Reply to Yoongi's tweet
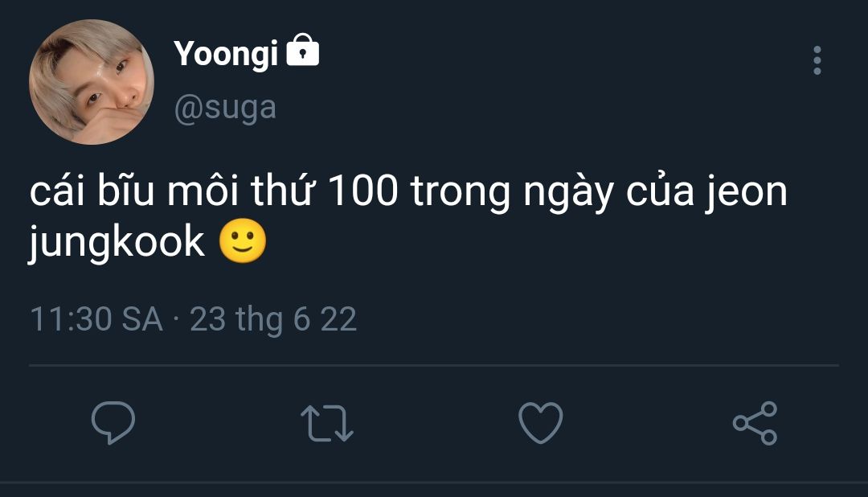The width and height of the screenshot is (868, 497). pyautogui.click(x=113, y=423)
